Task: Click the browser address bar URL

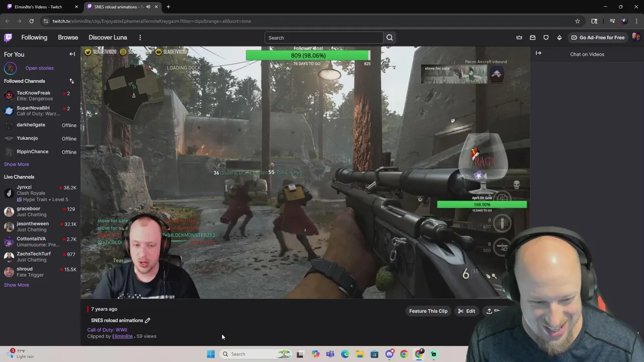Action: [x=152, y=21]
